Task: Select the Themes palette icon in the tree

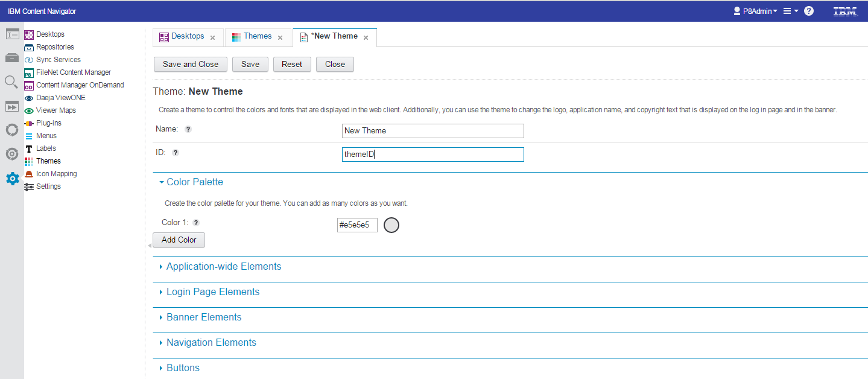Action: coord(29,161)
